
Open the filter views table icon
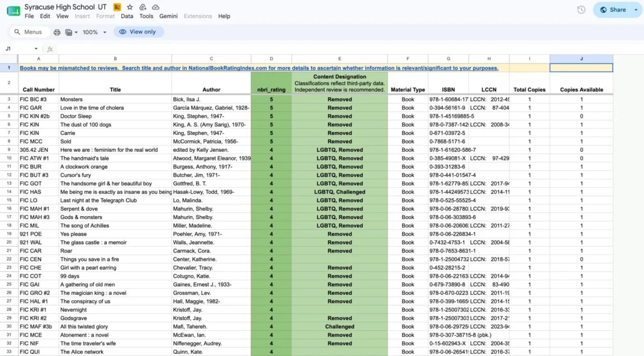[69, 32]
